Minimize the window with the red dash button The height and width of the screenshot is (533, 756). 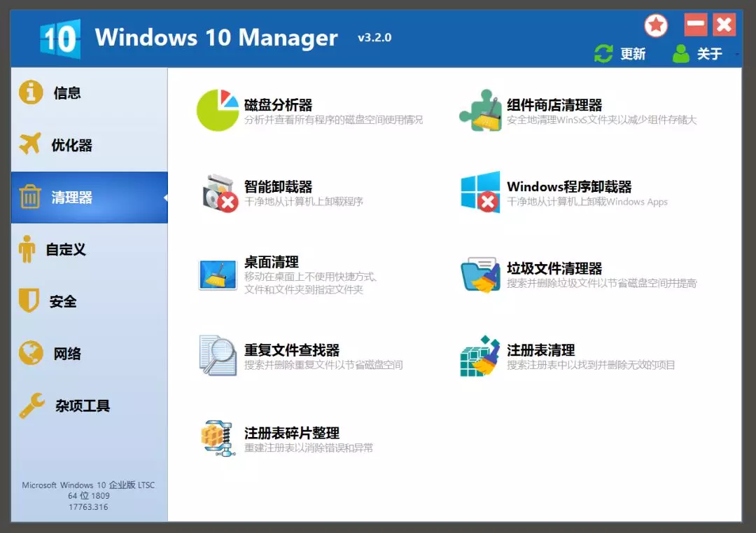click(x=696, y=24)
